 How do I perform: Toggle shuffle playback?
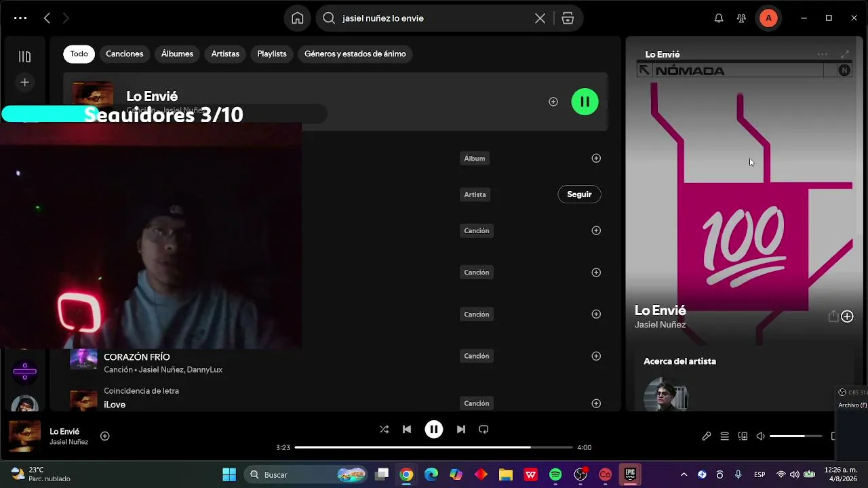pos(384,429)
